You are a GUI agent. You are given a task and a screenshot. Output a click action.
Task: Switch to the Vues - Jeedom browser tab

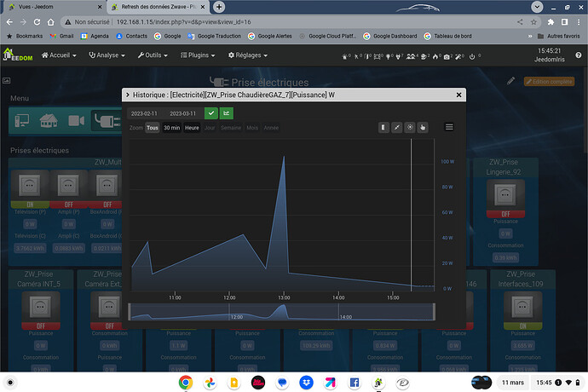click(54, 7)
